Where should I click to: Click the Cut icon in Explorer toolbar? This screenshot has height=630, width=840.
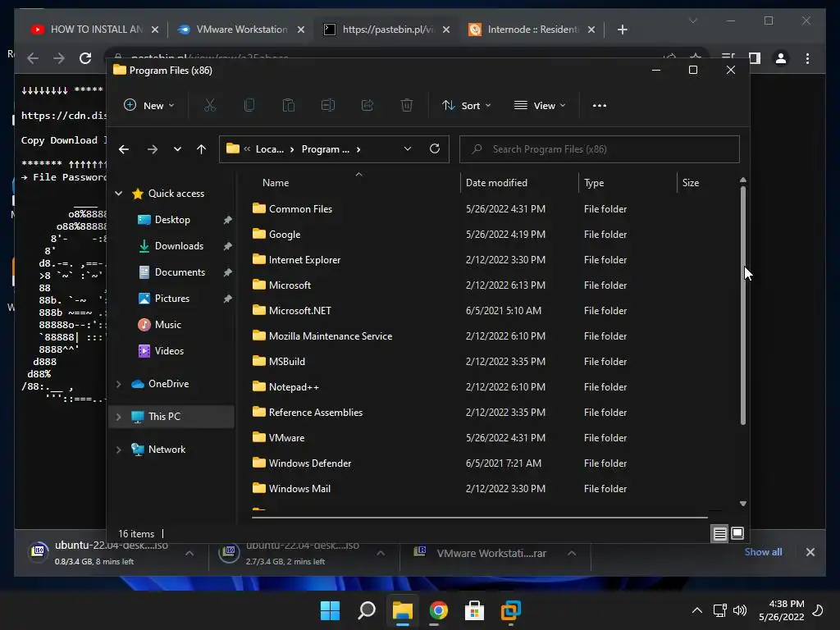click(x=209, y=106)
